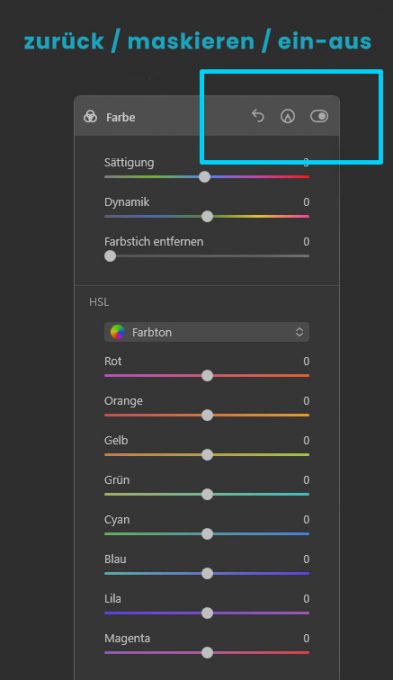Toggle the Farbe panel on-off switch
This screenshot has height=680, width=393.
[319, 116]
